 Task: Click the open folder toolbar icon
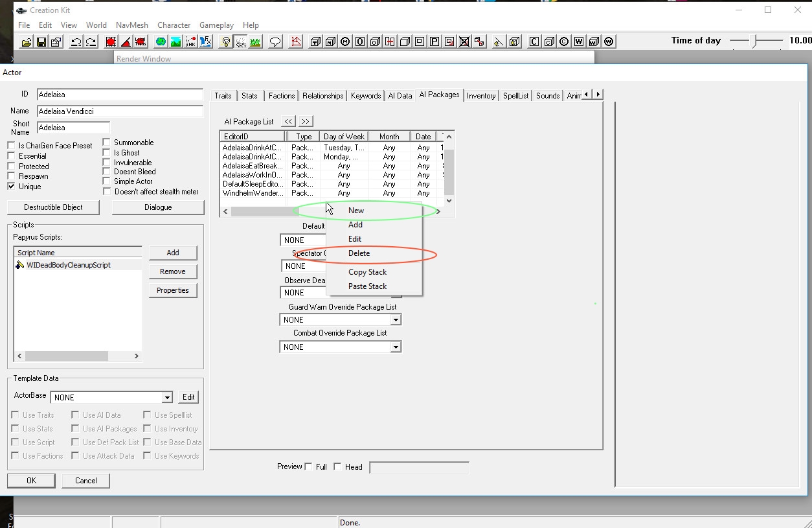click(27, 42)
